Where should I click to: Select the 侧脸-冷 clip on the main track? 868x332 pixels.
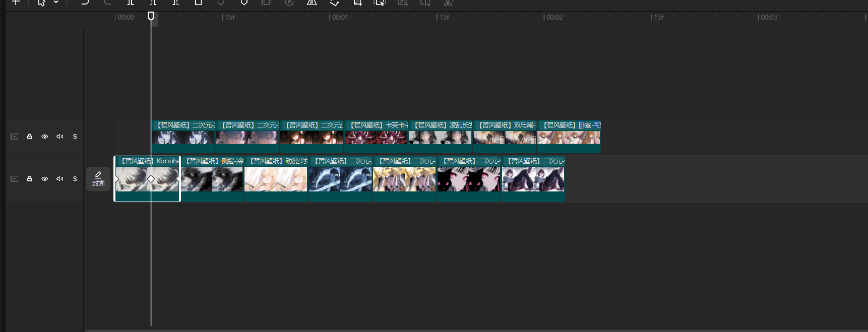[212, 179]
